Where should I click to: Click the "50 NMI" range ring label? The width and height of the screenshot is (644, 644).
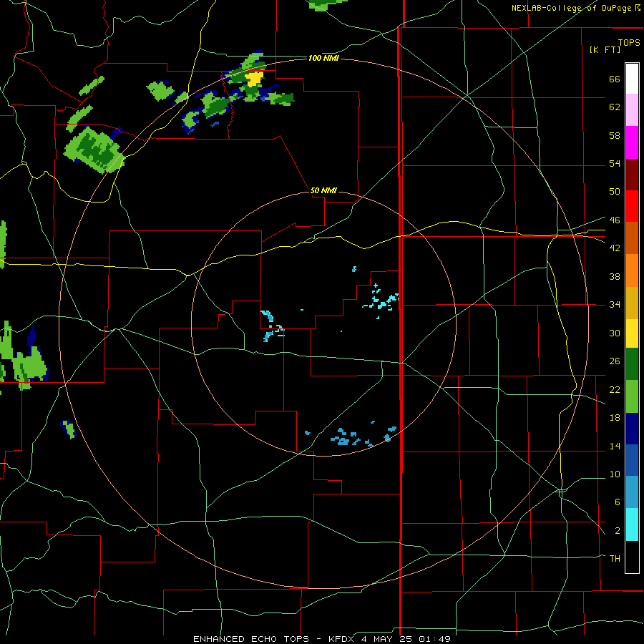pyautogui.click(x=323, y=190)
